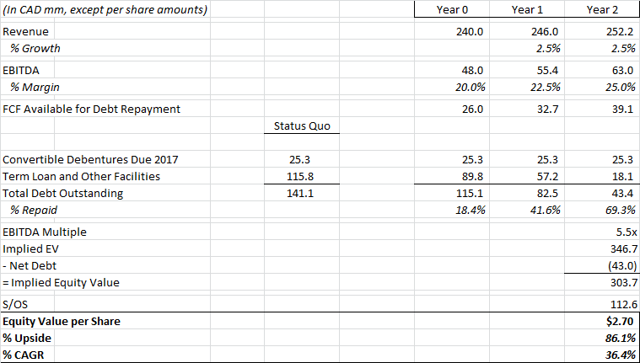This screenshot has width=640, height=363.
Task: Select Convertible Debentures Due 2017 label
Action: click(x=90, y=159)
